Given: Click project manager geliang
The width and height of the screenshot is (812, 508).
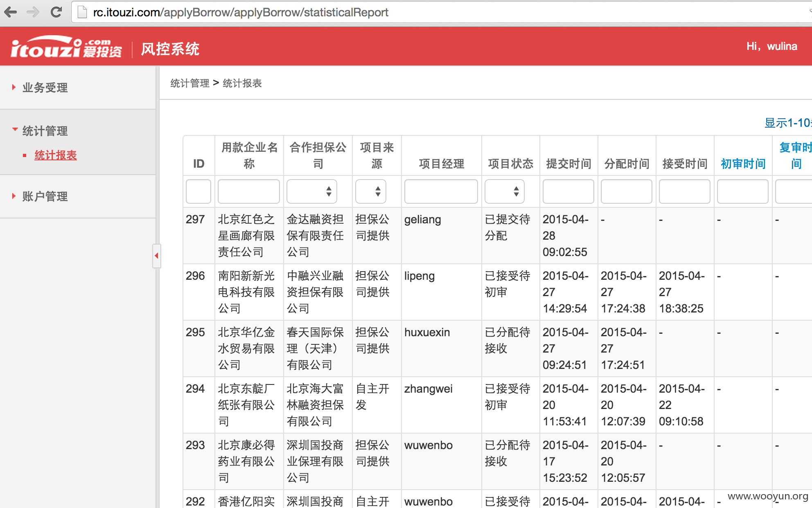Looking at the screenshot, I should pyautogui.click(x=423, y=220).
